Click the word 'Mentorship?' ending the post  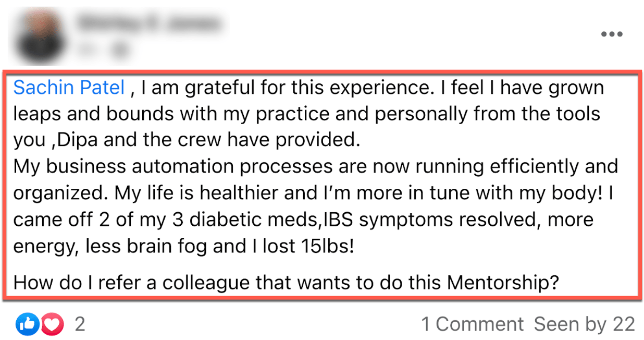[503, 283]
